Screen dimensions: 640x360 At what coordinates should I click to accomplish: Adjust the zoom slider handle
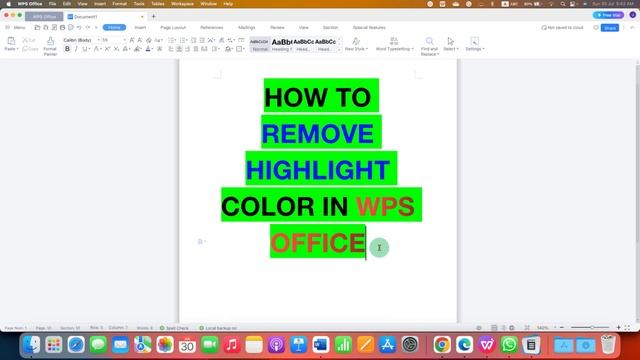592,327
